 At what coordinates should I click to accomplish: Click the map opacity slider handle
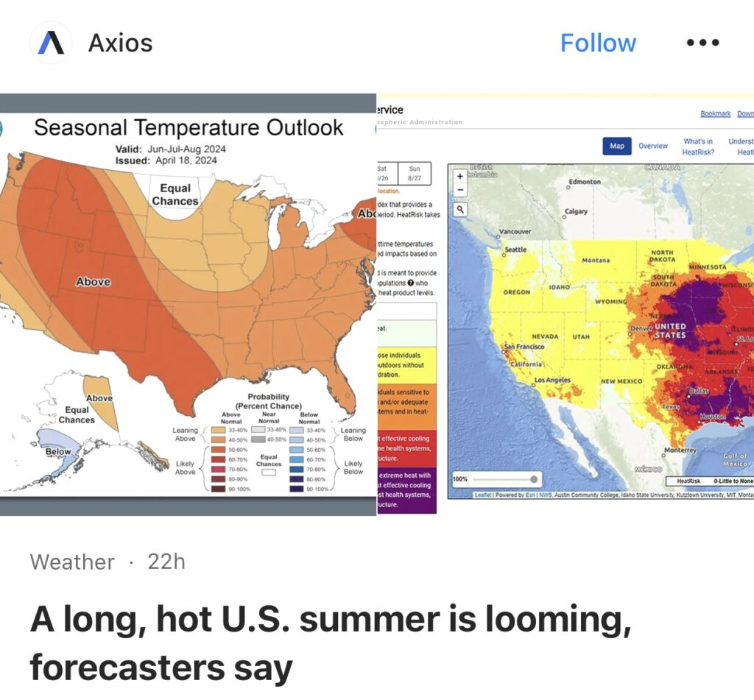point(534,479)
